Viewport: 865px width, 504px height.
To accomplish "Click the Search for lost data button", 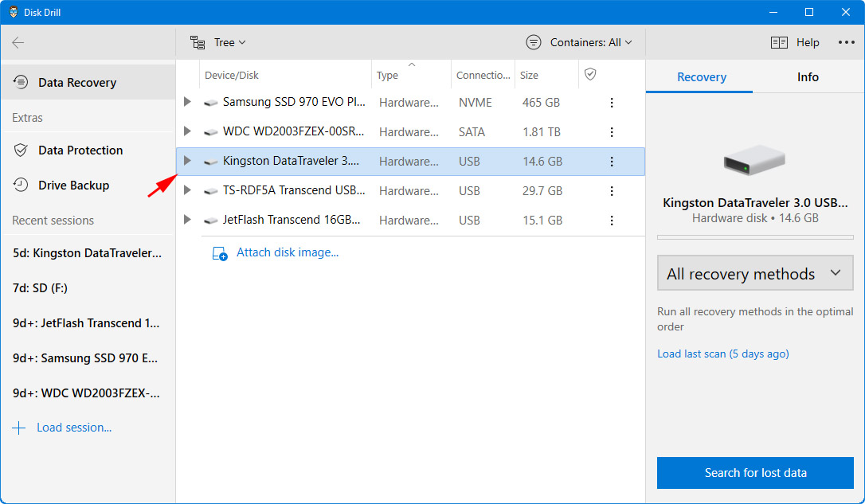I will click(755, 473).
